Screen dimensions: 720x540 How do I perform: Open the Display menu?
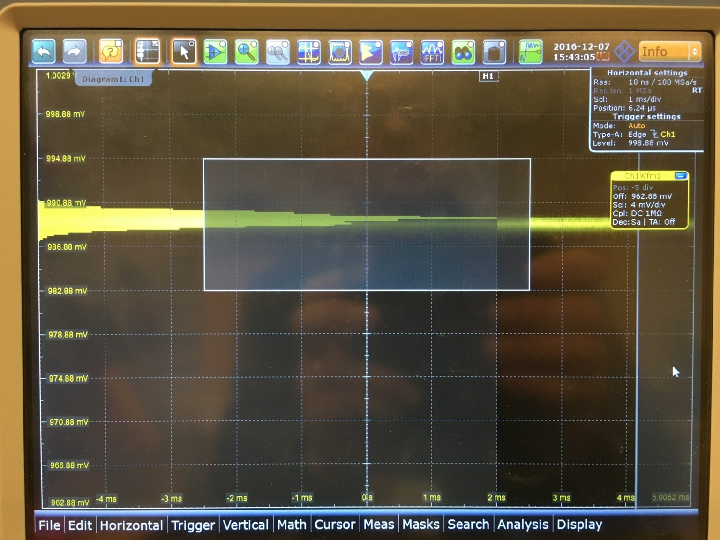tap(579, 524)
